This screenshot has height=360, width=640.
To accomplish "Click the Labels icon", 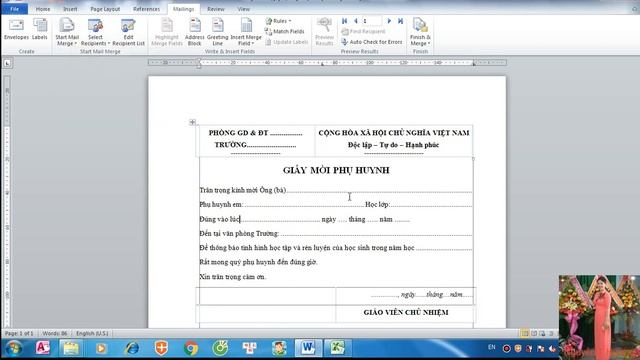I will tap(40, 29).
